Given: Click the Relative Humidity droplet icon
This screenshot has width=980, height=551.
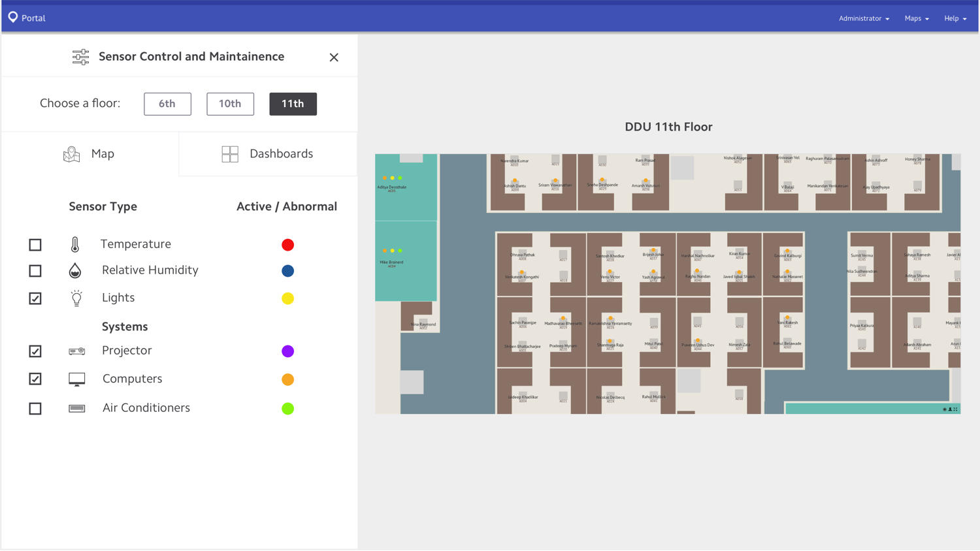Looking at the screenshot, I should click(x=75, y=270).
